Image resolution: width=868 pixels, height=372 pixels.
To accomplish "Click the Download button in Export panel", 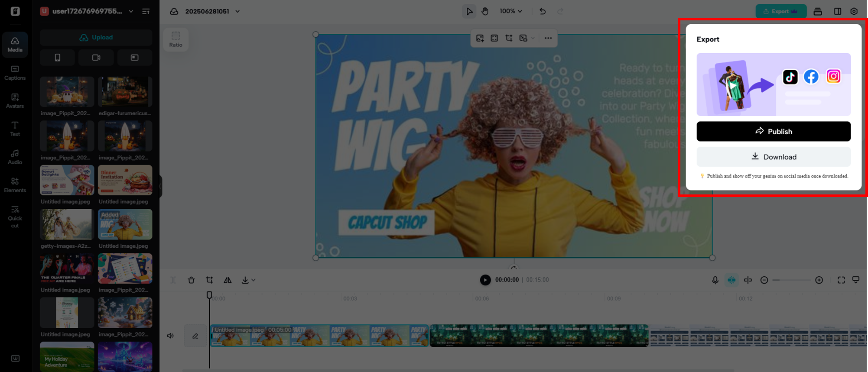I will point(774,157).
